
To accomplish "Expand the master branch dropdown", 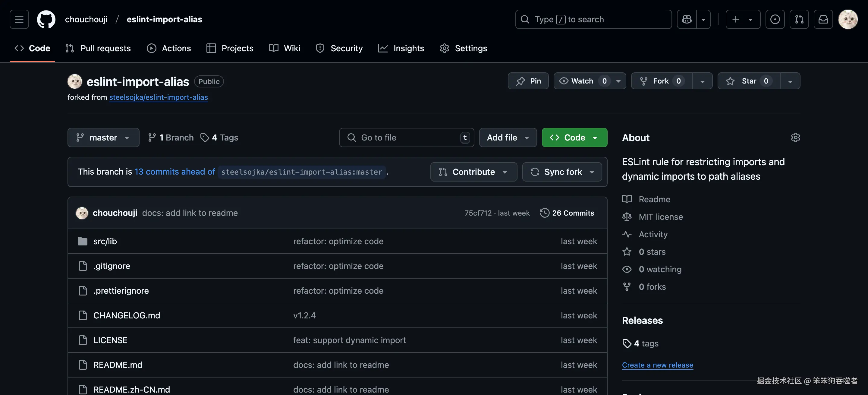I will click(x=103, y=137).
